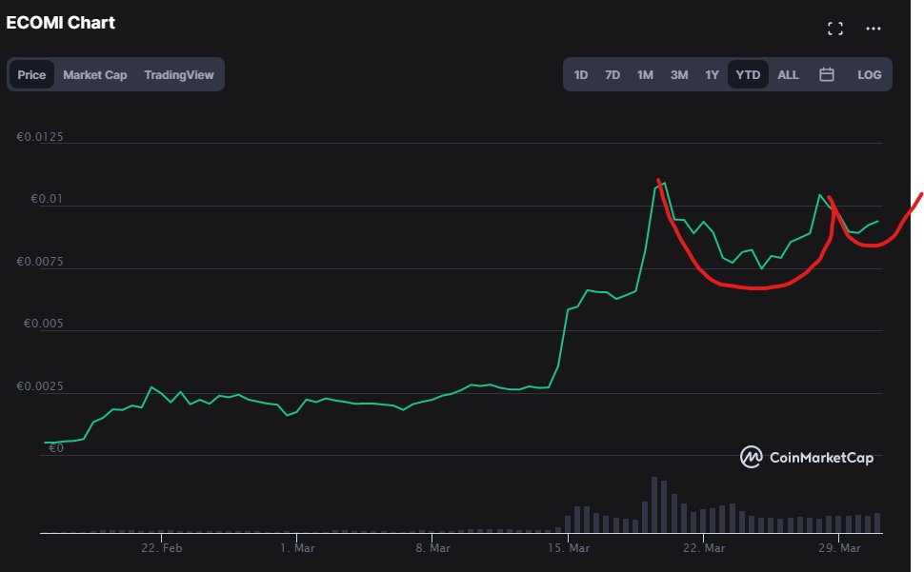Click the 22. Feb date label
This screenshot has width=924, height=572.
coord(162,548)
